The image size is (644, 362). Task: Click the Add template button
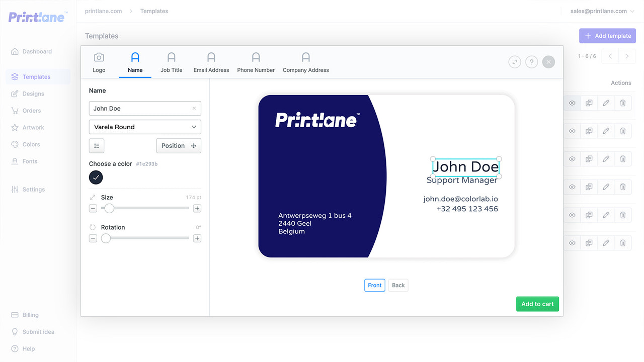(x=607, y=36)
